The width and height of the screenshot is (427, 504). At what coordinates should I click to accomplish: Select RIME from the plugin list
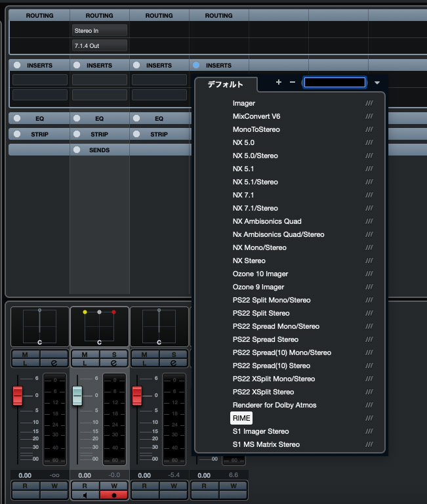pos(241,418)
